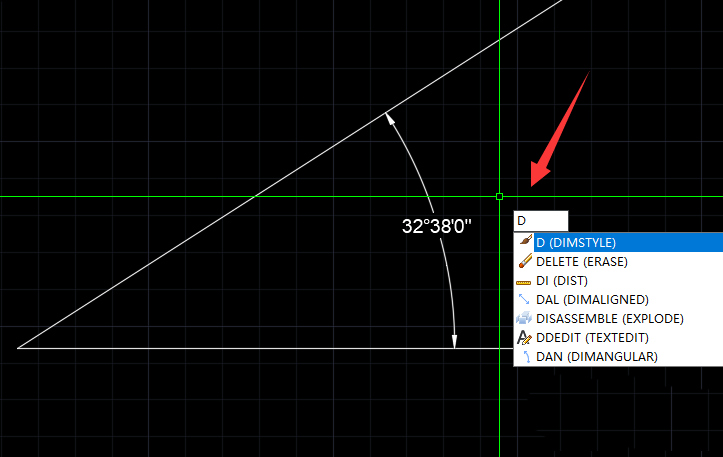This screenshot has width=723, height=457.
Task: Select DAL (DIMALIGNED) from autocomplete
Action: point(592,299)
